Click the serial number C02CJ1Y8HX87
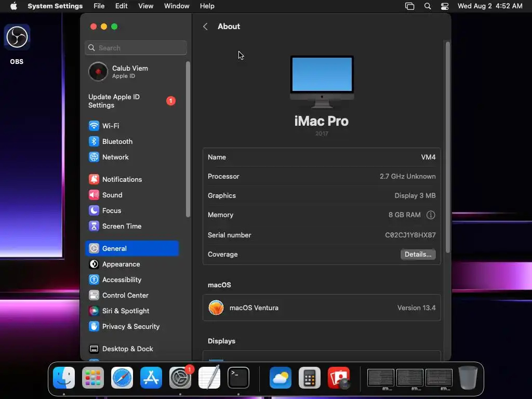This screenshot has width=532, height=399. point(410,235)
